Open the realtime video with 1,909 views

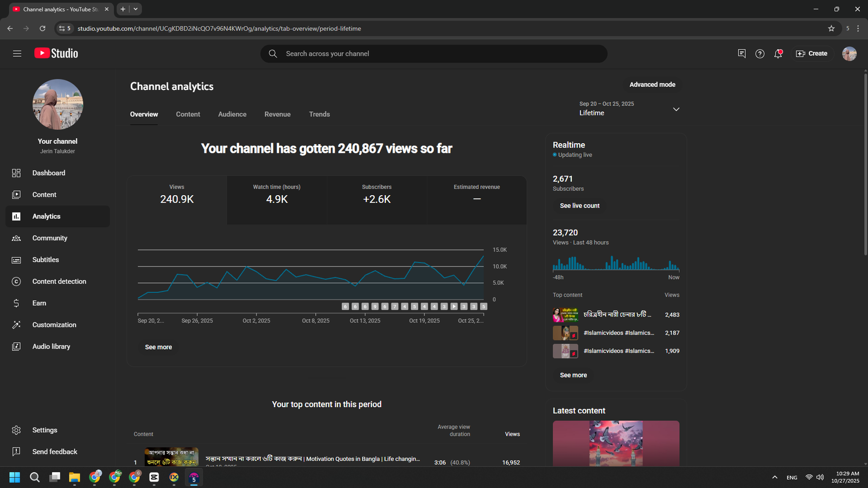(x=616, y=351)
